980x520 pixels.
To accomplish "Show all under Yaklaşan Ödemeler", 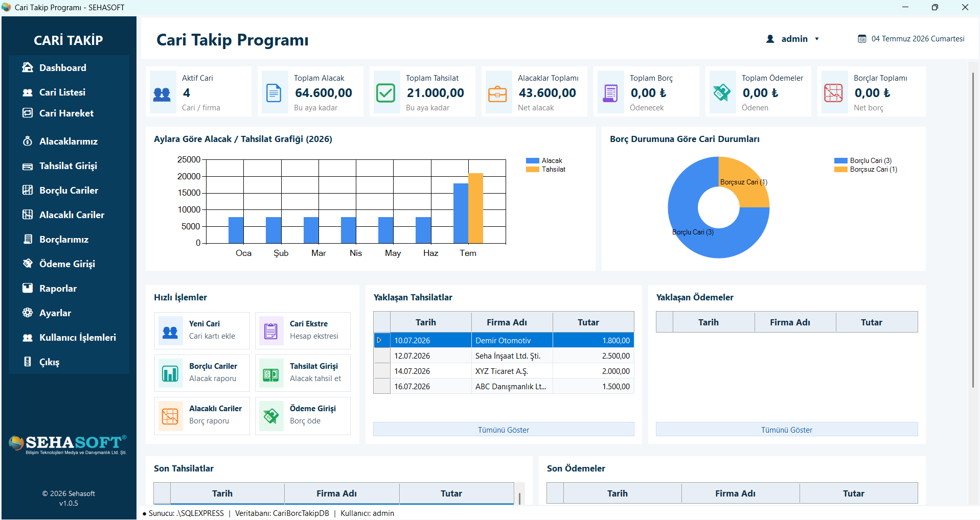I will coord(787,430).
